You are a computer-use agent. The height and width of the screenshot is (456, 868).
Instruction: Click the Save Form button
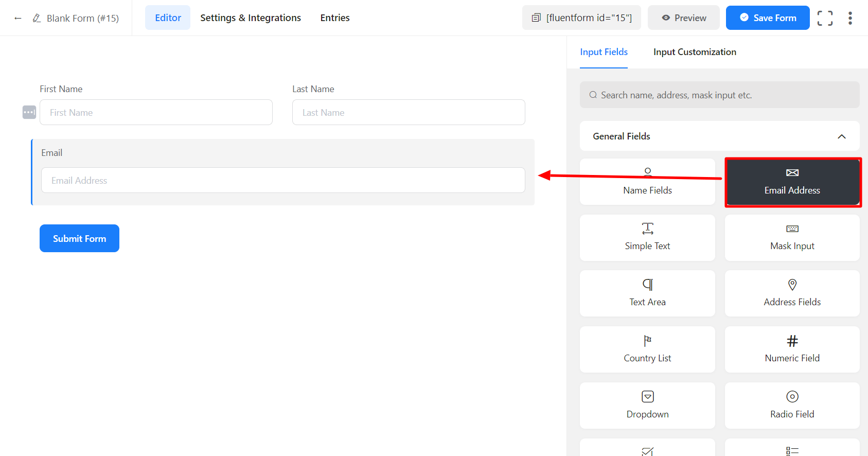pos(767,18)
